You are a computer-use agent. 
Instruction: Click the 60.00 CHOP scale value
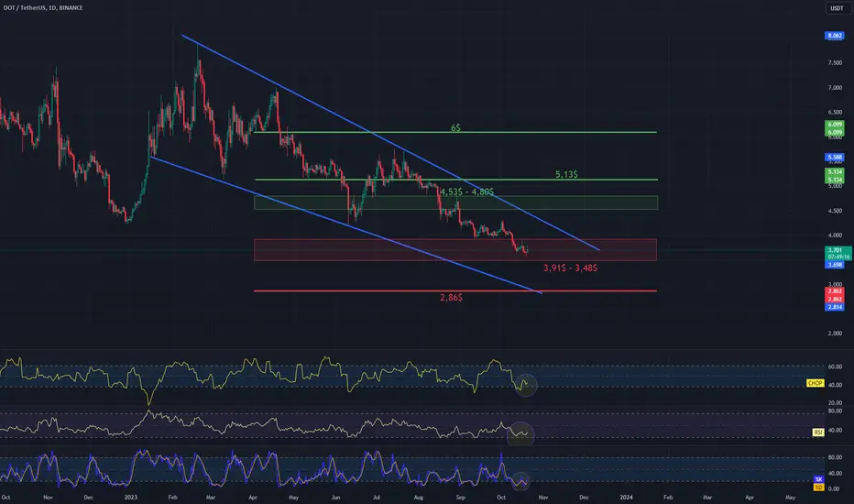pos(835,367)
